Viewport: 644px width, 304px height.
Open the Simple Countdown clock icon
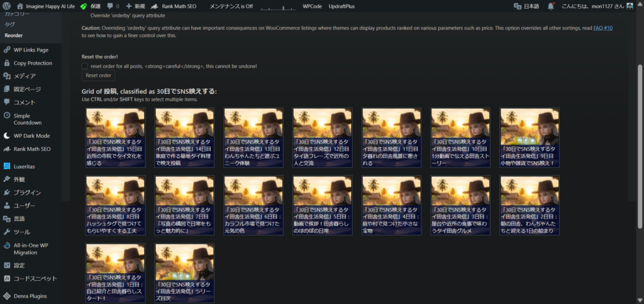pos(7,115)
